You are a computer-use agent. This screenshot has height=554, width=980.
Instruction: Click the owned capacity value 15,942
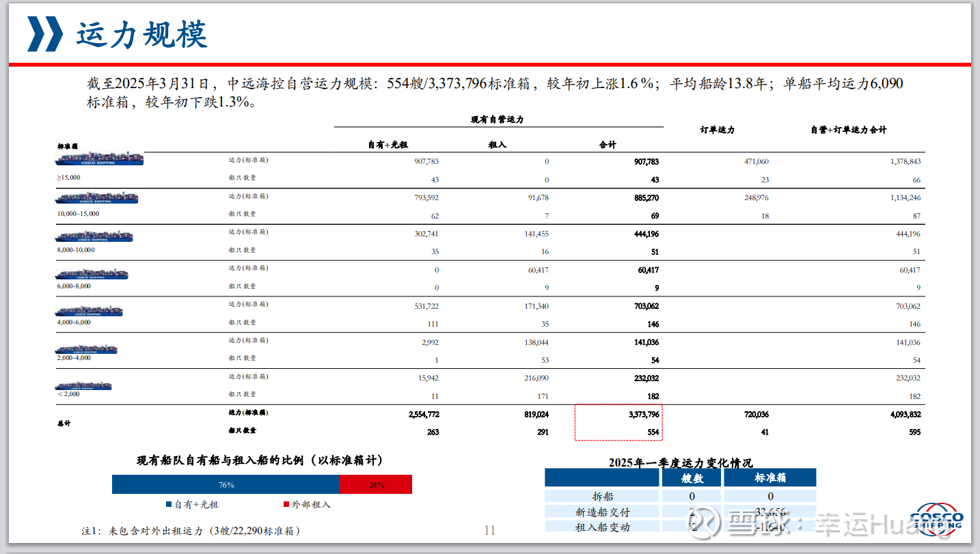coord(428,378)
